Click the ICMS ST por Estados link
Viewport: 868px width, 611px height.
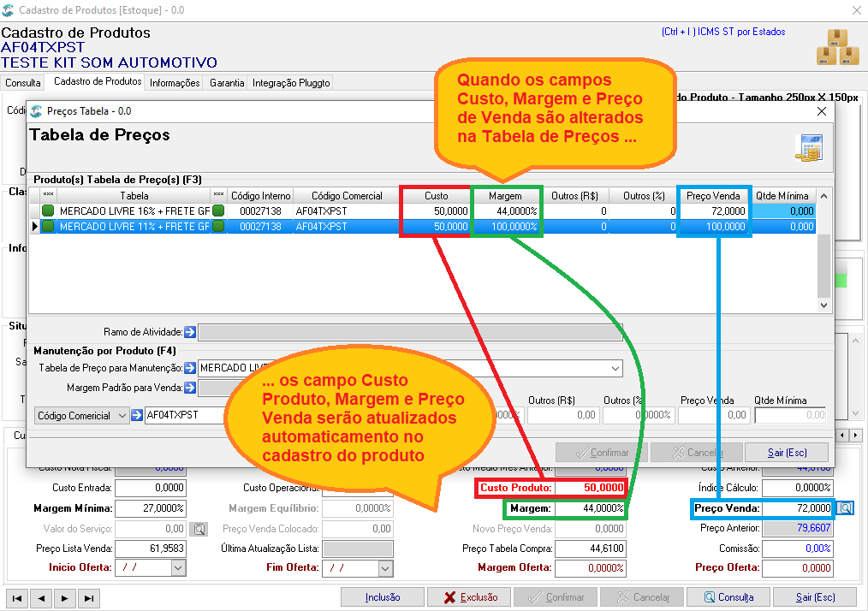(723, 32)
